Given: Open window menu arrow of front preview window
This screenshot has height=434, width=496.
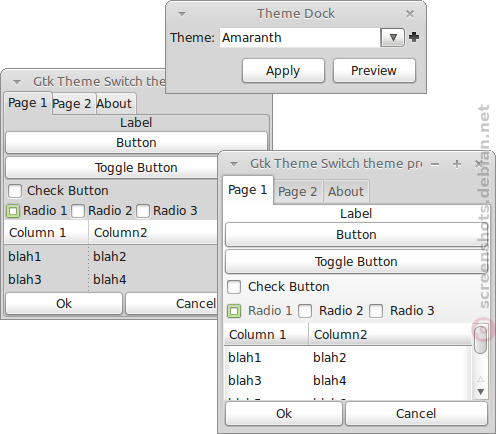Looking at the screenshot, I should (234, 164).
